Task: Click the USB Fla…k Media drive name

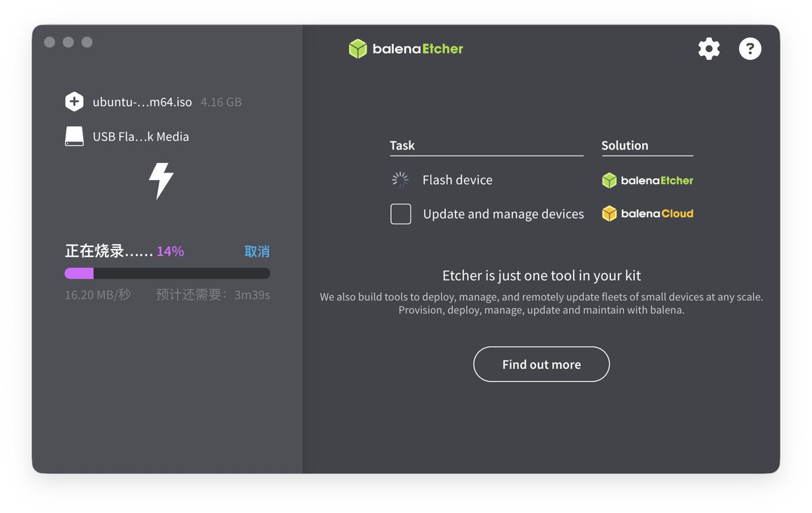Action: [141, 137]
